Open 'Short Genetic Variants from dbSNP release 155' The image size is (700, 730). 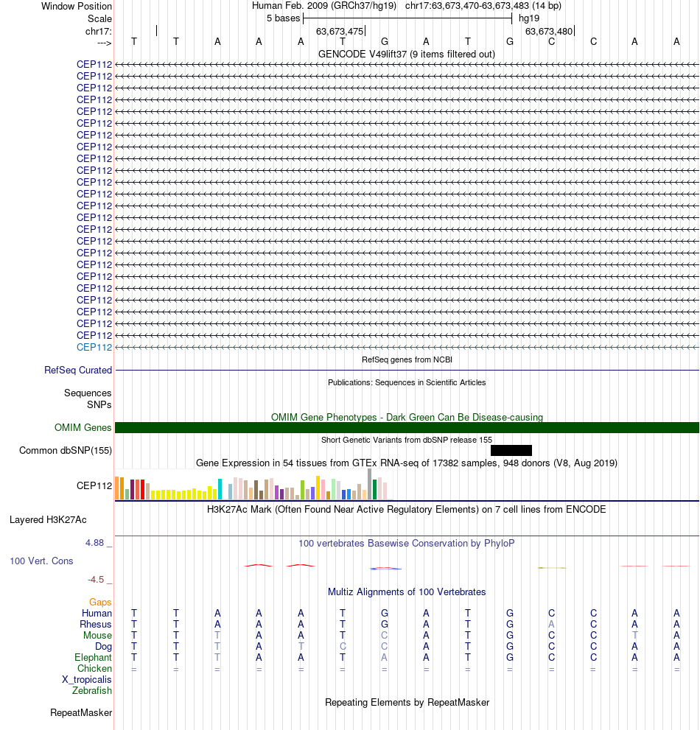click(407, 440)
